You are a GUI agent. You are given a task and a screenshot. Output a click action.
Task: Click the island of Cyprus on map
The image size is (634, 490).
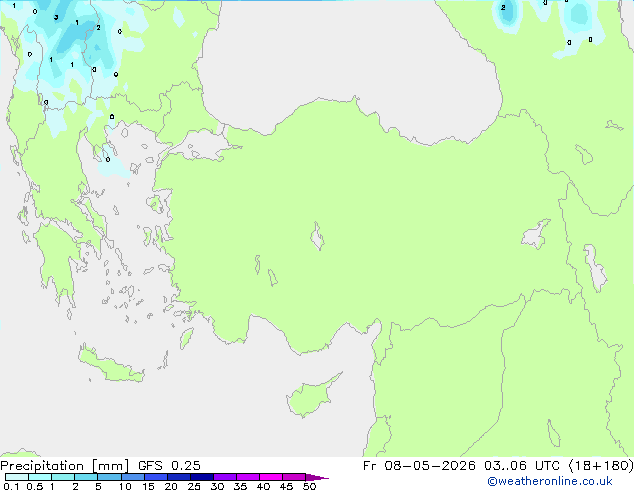coord(311,396)
